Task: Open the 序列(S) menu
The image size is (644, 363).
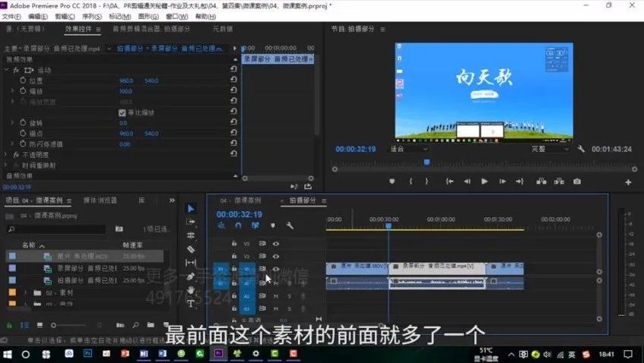Action: click(x=91, y=16)
